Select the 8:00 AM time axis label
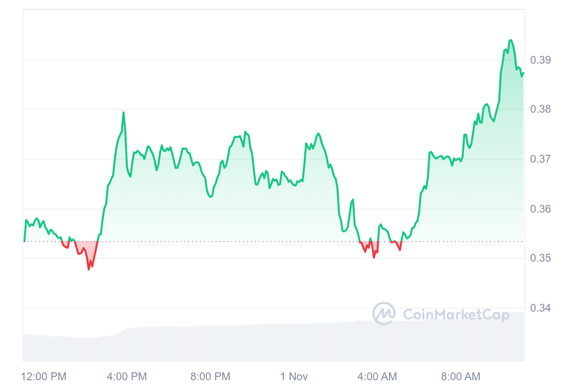The height and width of the screenshot is (392, 588). click(461, 376)
